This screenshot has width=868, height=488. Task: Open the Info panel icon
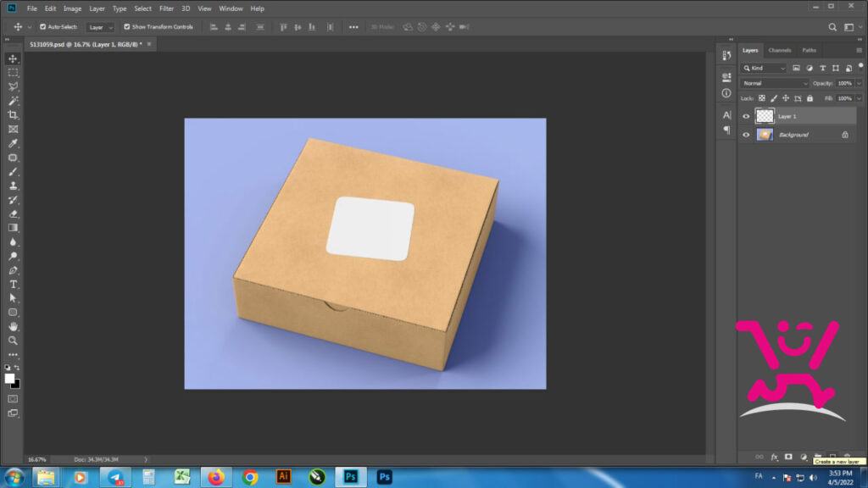[x=726, y=93]
